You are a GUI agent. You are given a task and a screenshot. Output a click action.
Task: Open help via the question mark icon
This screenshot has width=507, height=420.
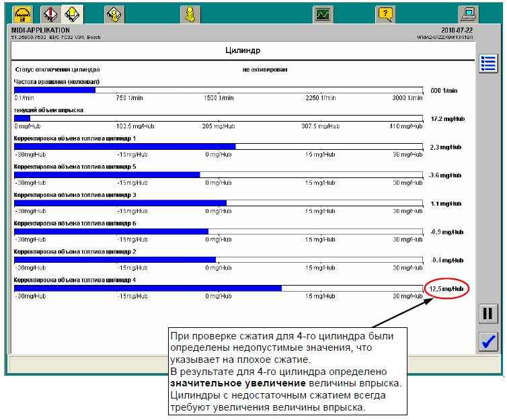pos(385,13)
